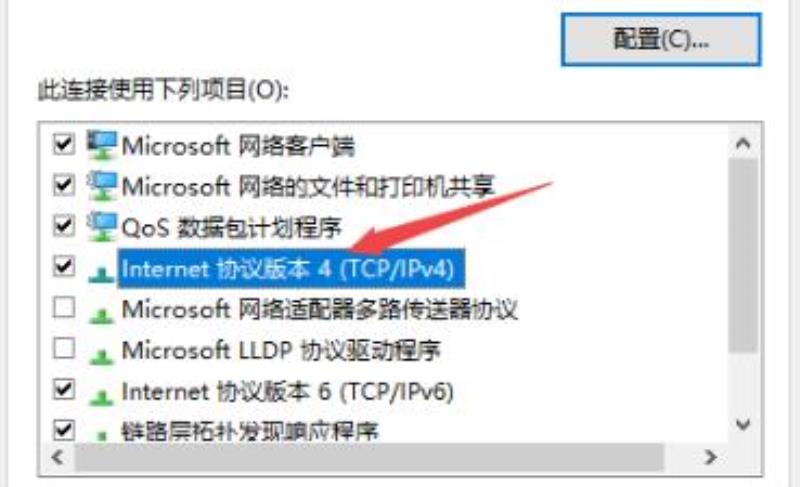Open the 配置(C)... button
This screenshot has height=487, width=800.
661,40
